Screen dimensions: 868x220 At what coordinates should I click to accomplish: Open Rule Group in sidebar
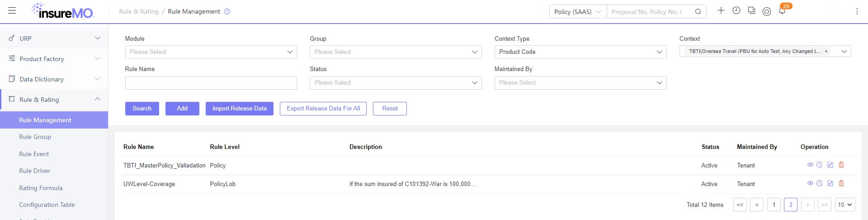click(x=35, y=137)
